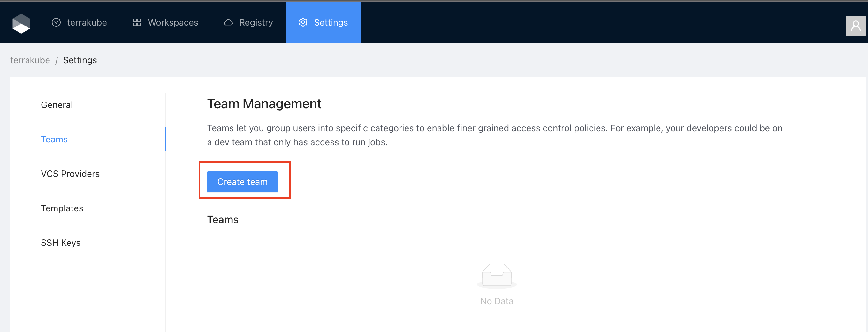Click the Team Management heading
Viewport: 868px width, 332px height.
point(264,104)
